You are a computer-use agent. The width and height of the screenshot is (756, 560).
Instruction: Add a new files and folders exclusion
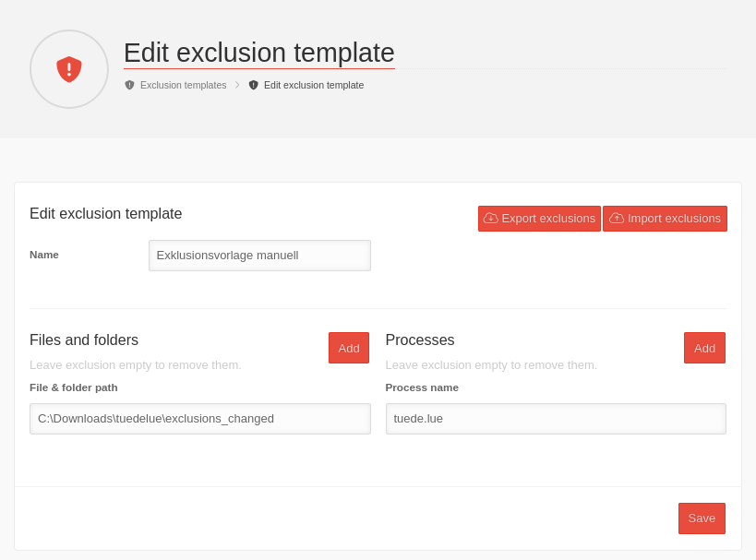pyautogui.click(x=348, y=348)
